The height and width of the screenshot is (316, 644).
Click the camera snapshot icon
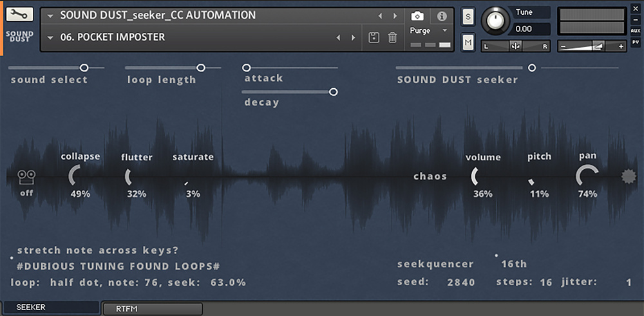point(417,16)
